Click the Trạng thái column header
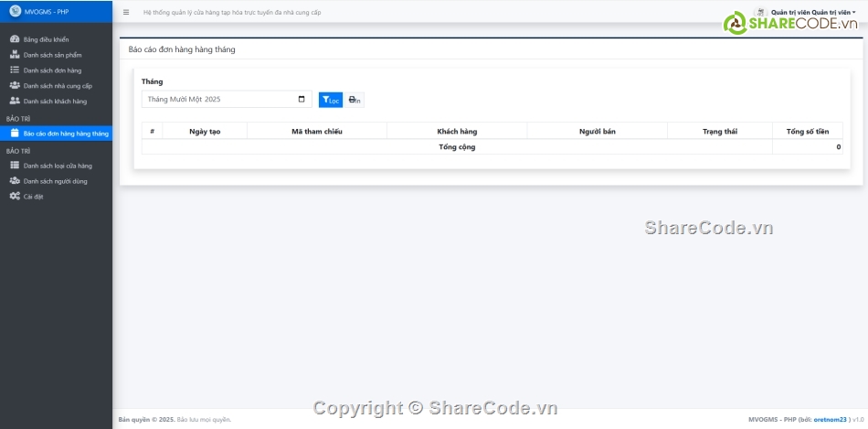868x429 pixels. pos(719,132)
